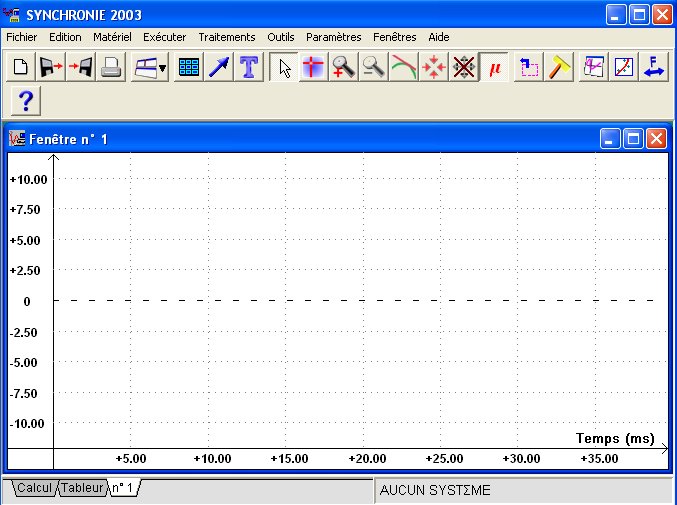Open the Paramètres menu
The height and width of the screenshot is (505, 677).
pyautogui.click(x=334, y=37)
